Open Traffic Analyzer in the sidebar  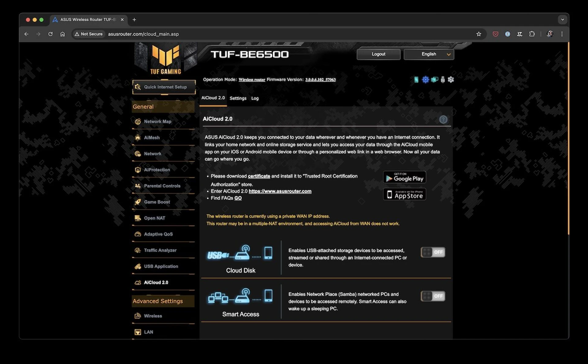tap(163, 250)
